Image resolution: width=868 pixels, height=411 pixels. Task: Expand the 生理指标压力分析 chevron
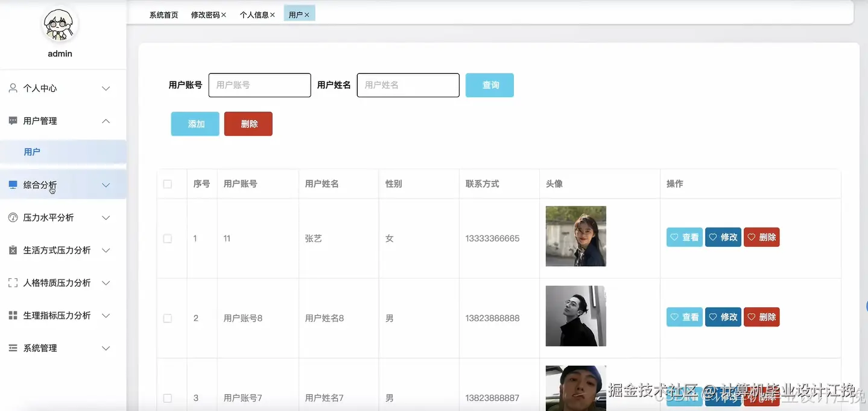pyautogui.click(x=106, y=315)
